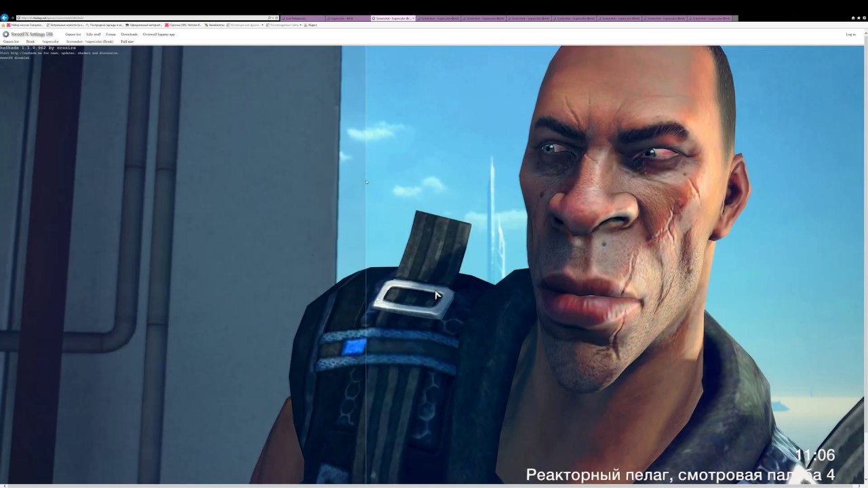Click the add-to-favorites-bar star icon
The image size is (868, 488).
(x=3, y=25)
